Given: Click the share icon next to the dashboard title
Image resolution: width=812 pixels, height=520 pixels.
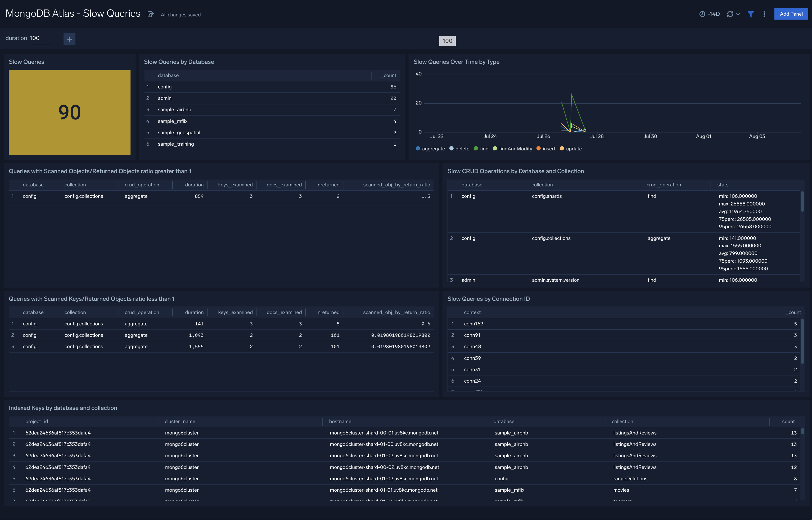Looking at the screenshot, I should (151, 14).
